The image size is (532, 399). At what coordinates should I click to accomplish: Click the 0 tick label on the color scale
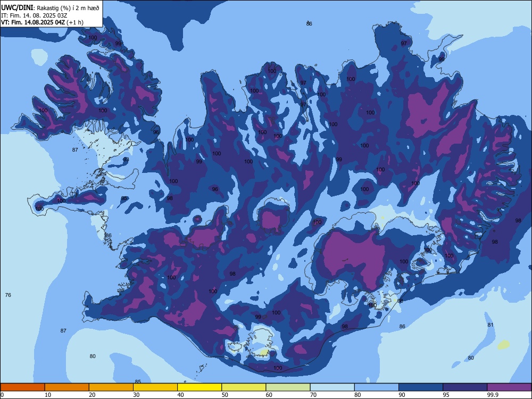[2, 395]
